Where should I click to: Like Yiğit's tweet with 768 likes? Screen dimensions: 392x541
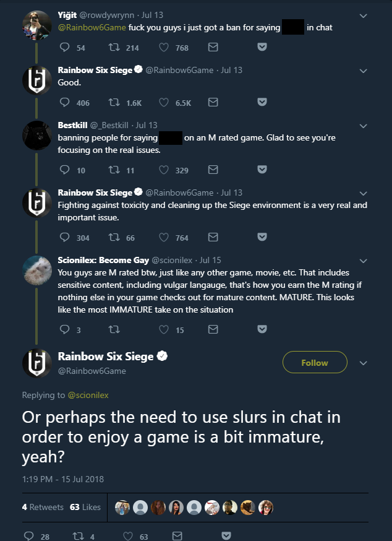(164, 48)
